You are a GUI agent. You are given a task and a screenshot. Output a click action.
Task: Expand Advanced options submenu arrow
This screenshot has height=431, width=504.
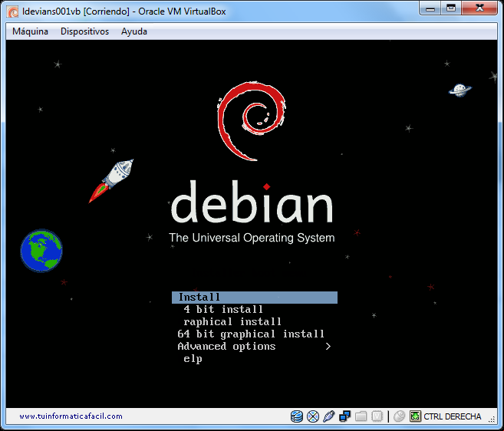click(328, 347)
